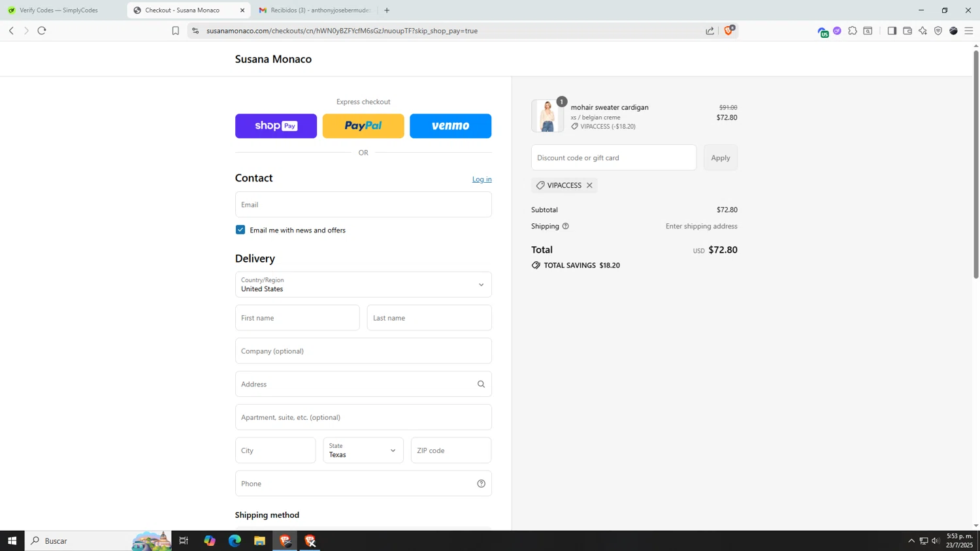Expand Country/Region dropdown
Image resolution: width=980 pixels, height=551 pixels.
point(363,285)
